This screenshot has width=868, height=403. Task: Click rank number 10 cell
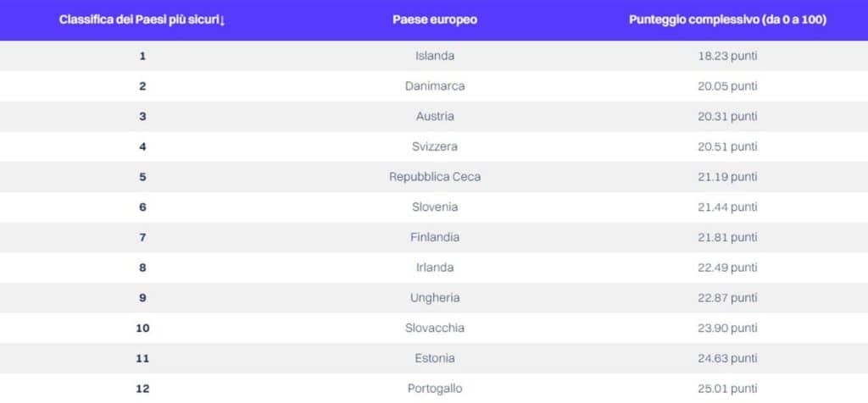pos(142,328)
